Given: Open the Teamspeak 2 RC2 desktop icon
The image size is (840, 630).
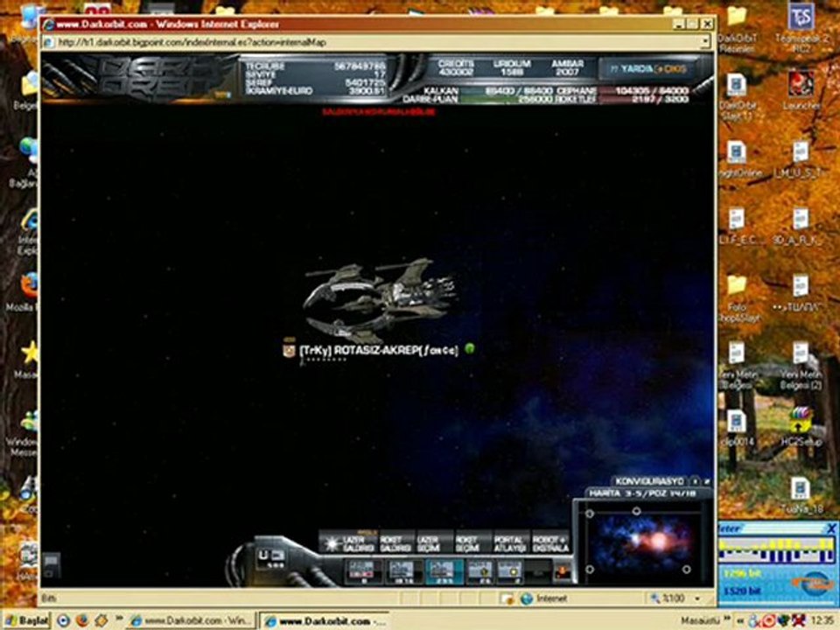Looking at the screenshot, I should (x=801, y=27).
